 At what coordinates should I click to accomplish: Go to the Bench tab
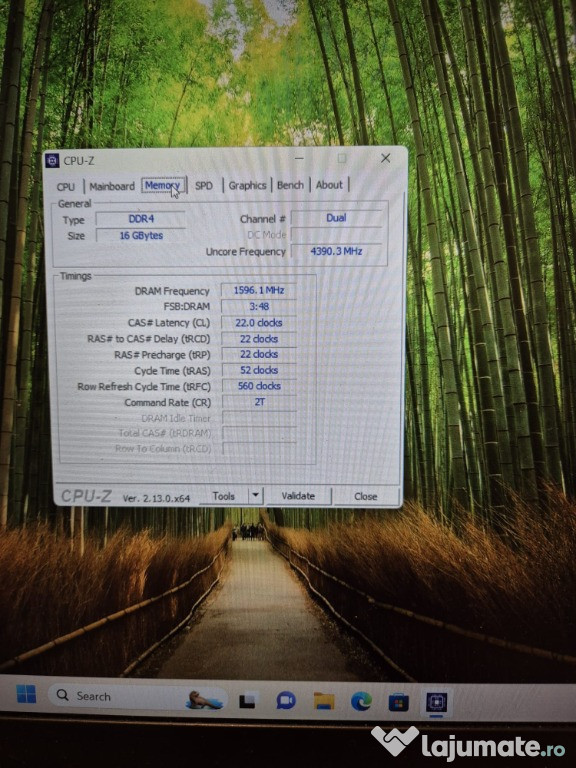click(x=290, y=185)
